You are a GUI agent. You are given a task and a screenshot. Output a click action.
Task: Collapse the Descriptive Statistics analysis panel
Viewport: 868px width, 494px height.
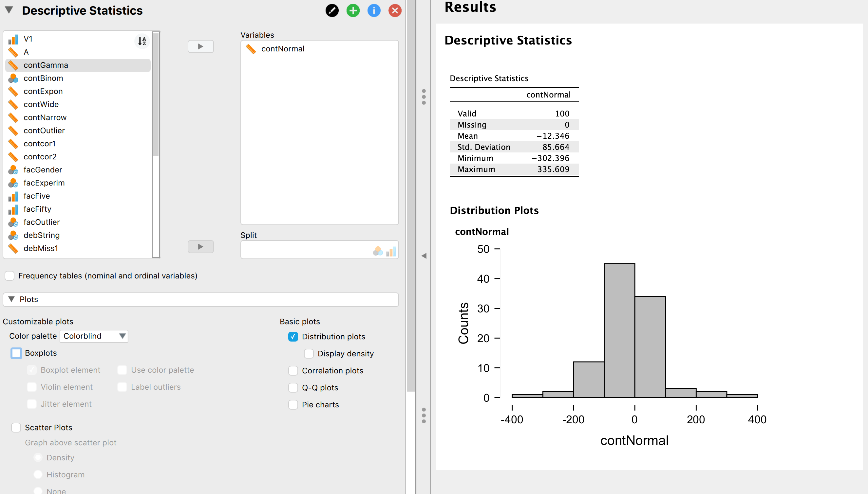9,10
